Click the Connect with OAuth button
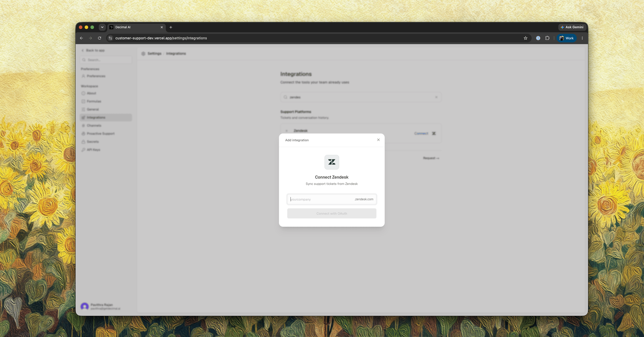The height and width of the screenshot is (337, 644). tap(332, 213)
